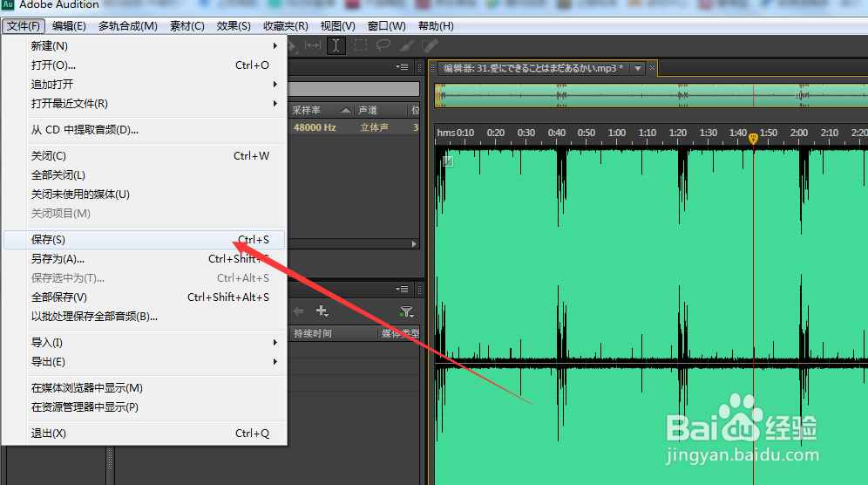Choose 打开(O)... from the File menu
Viewport: 868px width, 485px height.
tap(144, 65)
